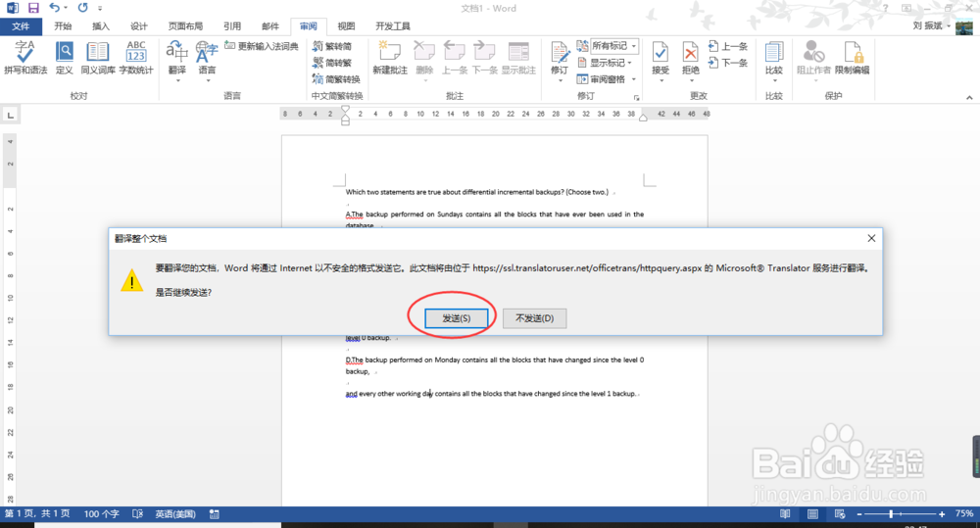Open the 文件 (File) tab

[x=21, y=26]
